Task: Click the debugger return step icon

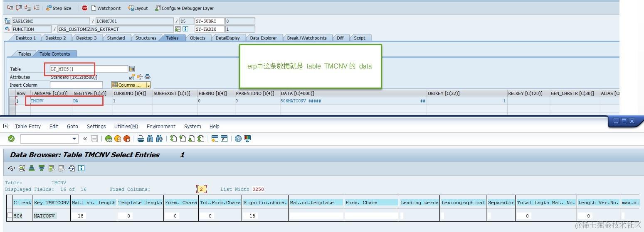Action: click(x=27, y=8)
